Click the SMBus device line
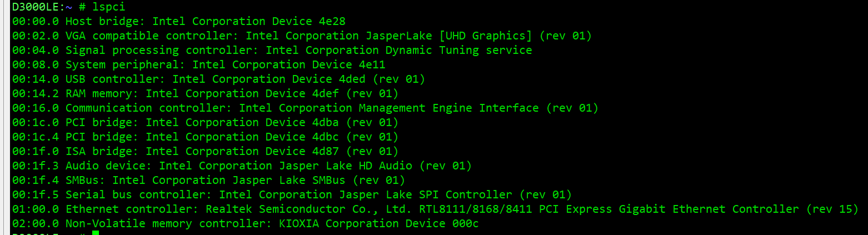The image size is (868, 235). 208,181
